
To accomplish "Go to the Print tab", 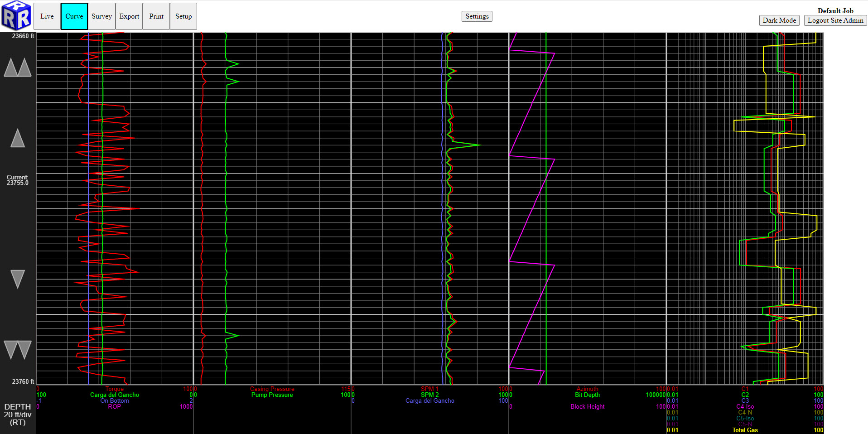I will (x=156, y=16).
